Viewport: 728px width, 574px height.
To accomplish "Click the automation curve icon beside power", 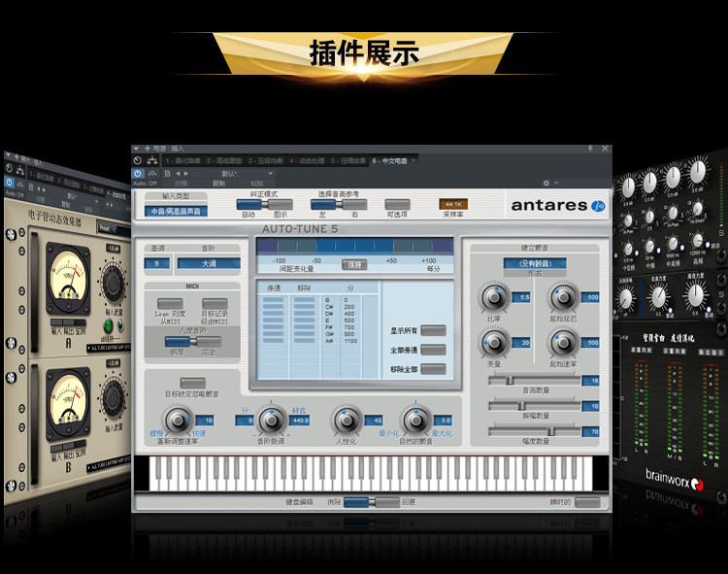I will pyautogui.click(x=152, y=173).
